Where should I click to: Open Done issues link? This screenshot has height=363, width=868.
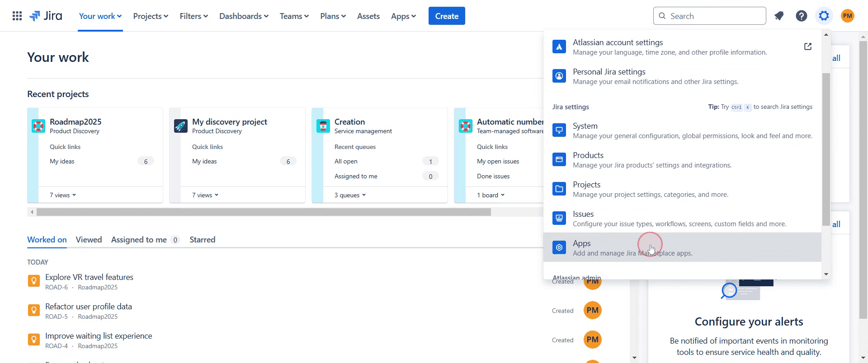coord(493,176)
